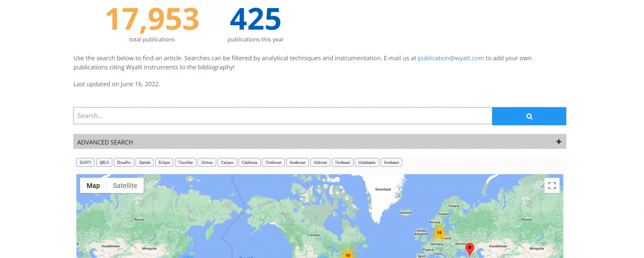644x258 pixels.
Task: Switch the map to Satellite view
Action: (x=125, y=185)
